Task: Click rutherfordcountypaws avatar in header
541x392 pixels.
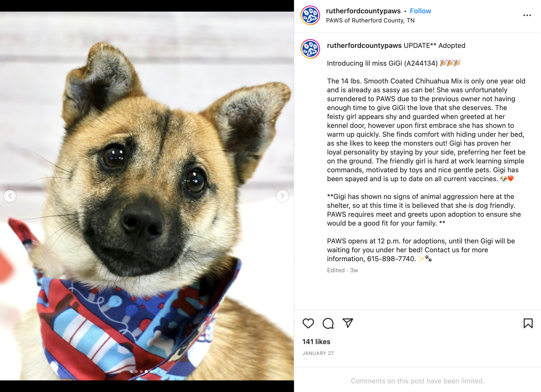Action: 310,15
